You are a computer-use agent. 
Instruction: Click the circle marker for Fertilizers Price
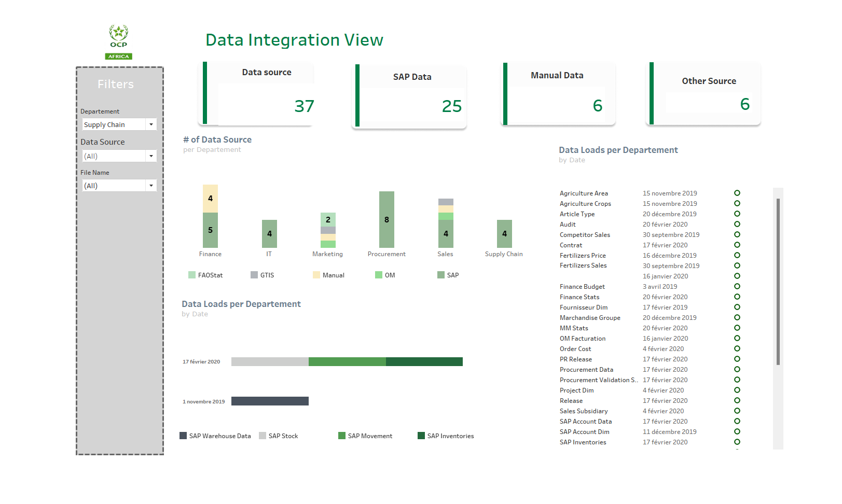tap(737, 255)
